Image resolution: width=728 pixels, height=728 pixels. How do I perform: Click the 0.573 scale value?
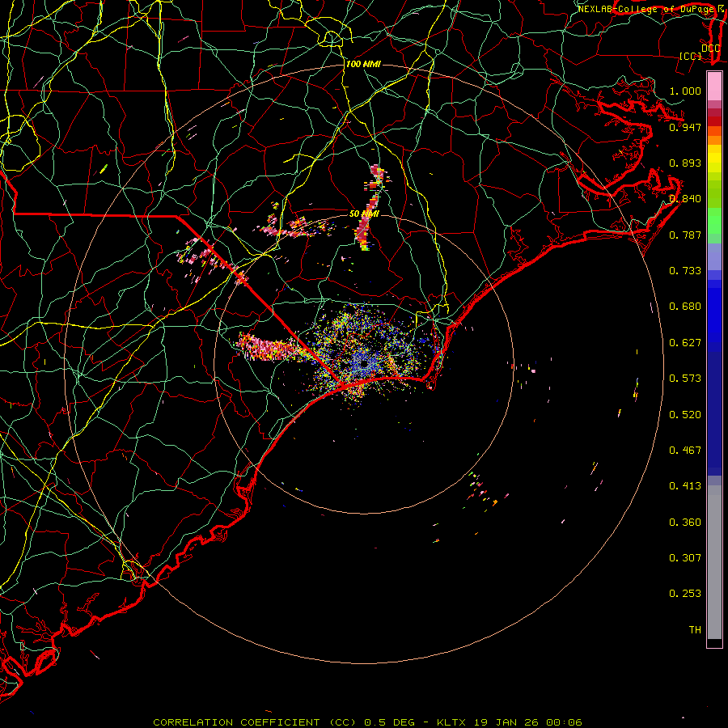pyautogui.click(x=685, y=378)
